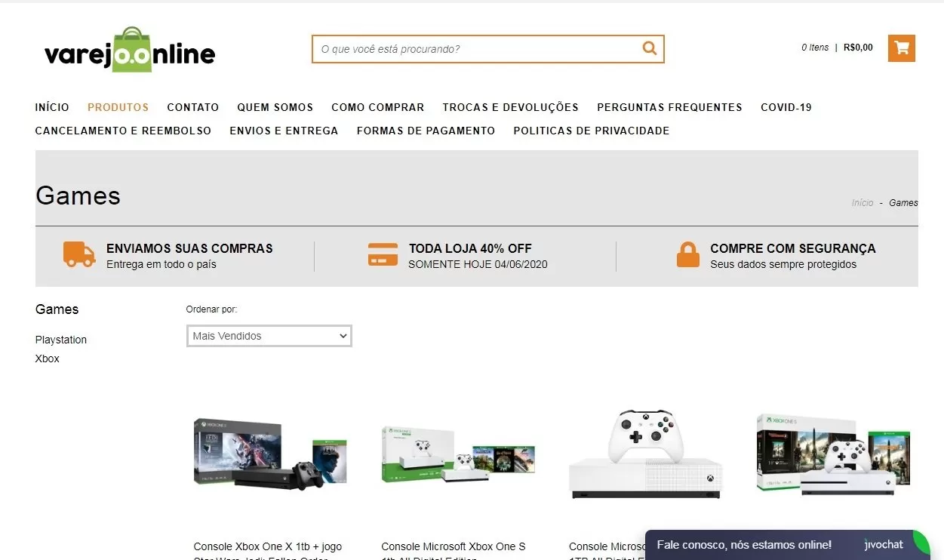Open the PRODUTOS menu
Screen dimensions: 944x560
click(x=118, y=107)
